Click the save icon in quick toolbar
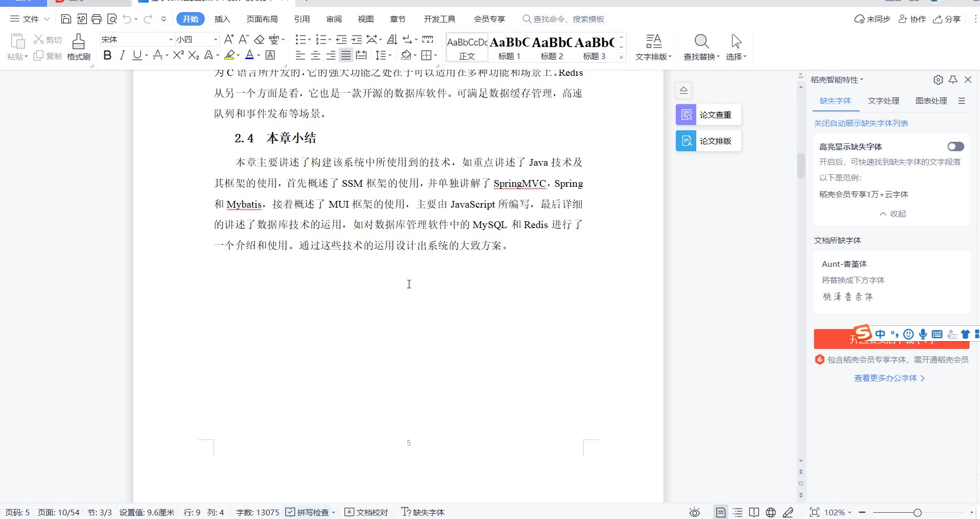Viewport: 980px width, 519px height. pyautogui.click(x=66, y=19)
